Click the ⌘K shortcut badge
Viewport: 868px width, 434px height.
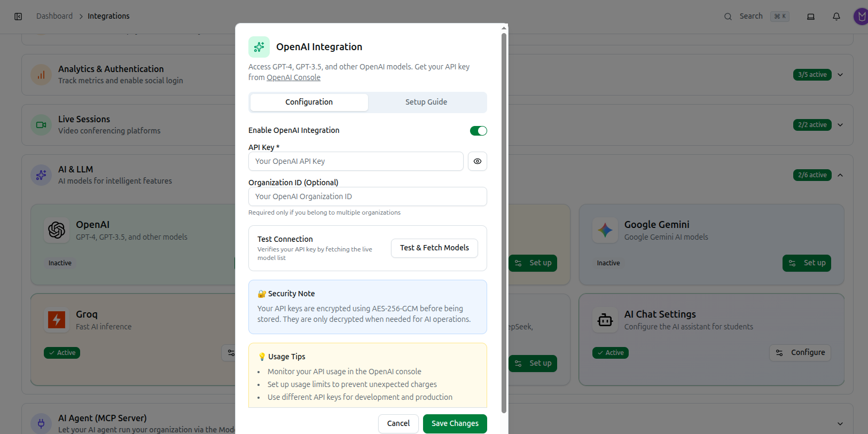780,17
